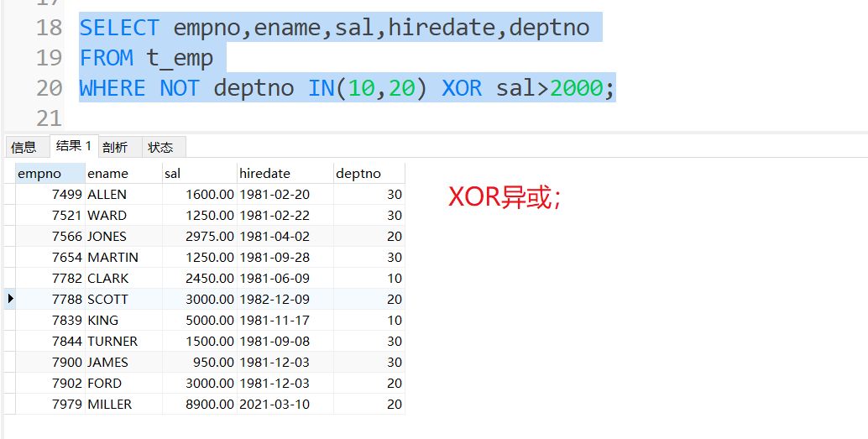This screenshot has width=868, height=439.
Task: Click the empno column header
Action: pos(50,173)
